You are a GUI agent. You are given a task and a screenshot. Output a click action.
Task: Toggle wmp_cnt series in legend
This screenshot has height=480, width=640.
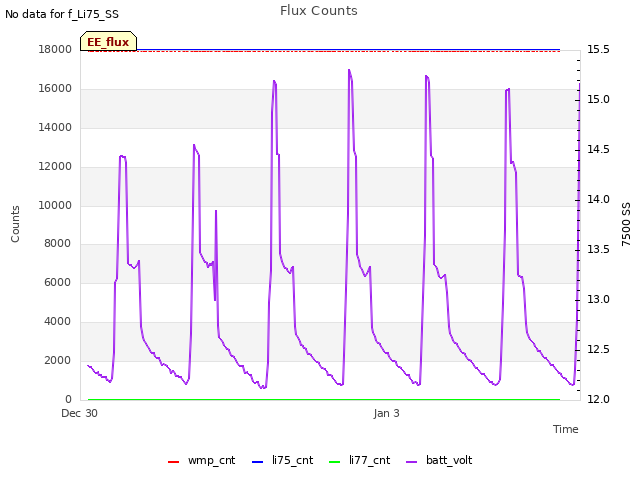(201, 460)
